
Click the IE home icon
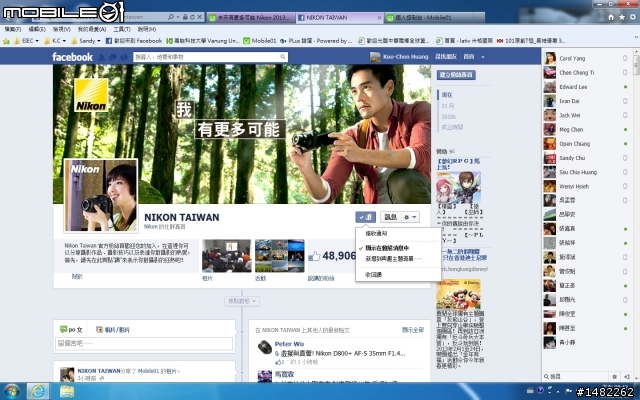611,17
